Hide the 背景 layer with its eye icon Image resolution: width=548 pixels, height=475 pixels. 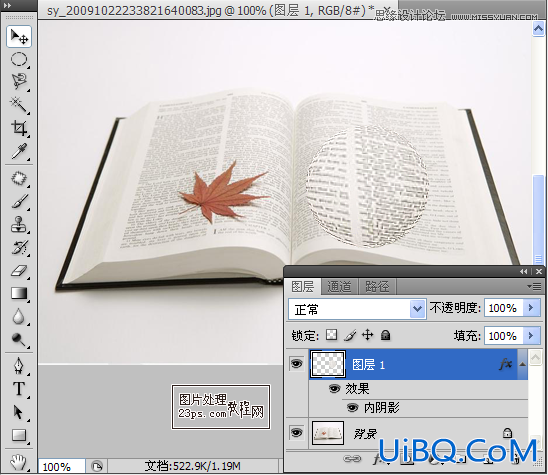coord(296,433)
